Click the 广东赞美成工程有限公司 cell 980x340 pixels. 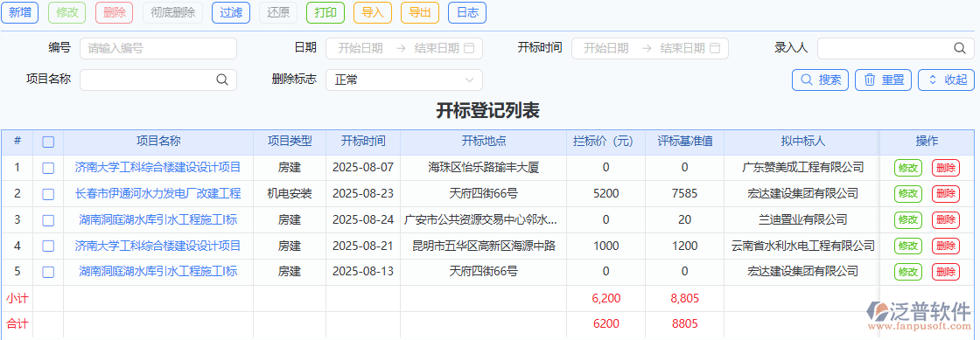coord(802,167)
